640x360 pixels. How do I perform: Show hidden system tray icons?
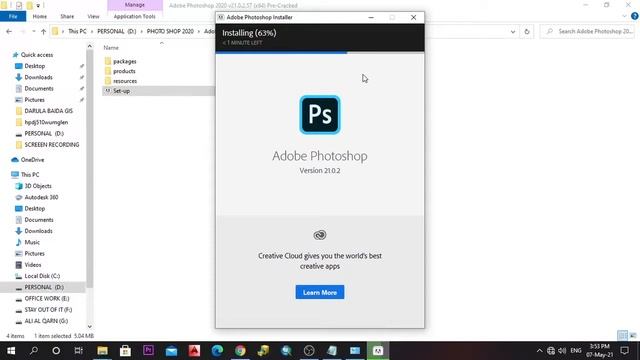coord(539,351)
